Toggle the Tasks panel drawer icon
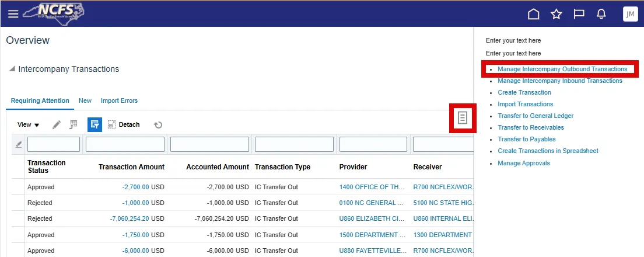 (x=463, y=118)
